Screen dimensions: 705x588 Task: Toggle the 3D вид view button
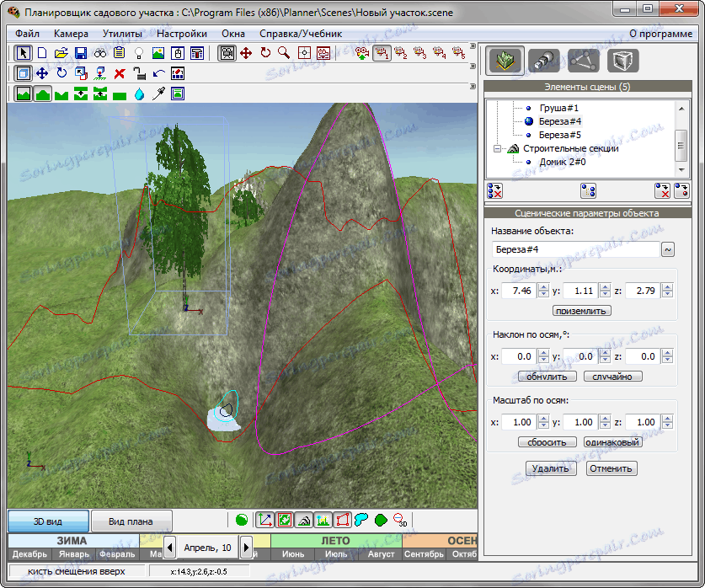(48, 521)
